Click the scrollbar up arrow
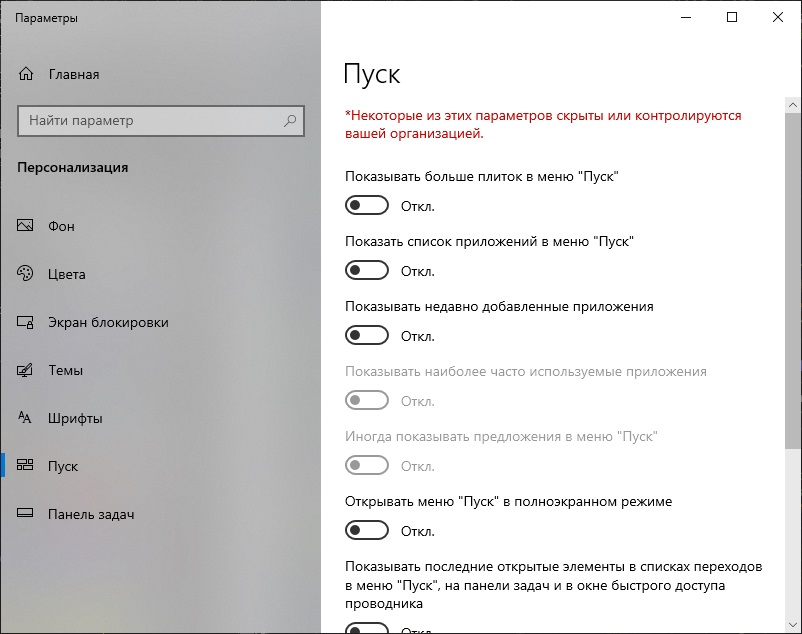The width and height of the screenshot is (802, 634). (x=793, y=105)
